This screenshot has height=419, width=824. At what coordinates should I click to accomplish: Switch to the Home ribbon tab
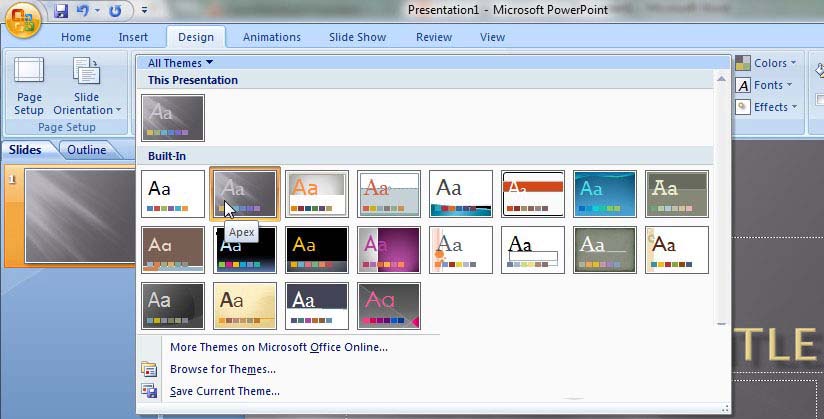coord(76,37)
